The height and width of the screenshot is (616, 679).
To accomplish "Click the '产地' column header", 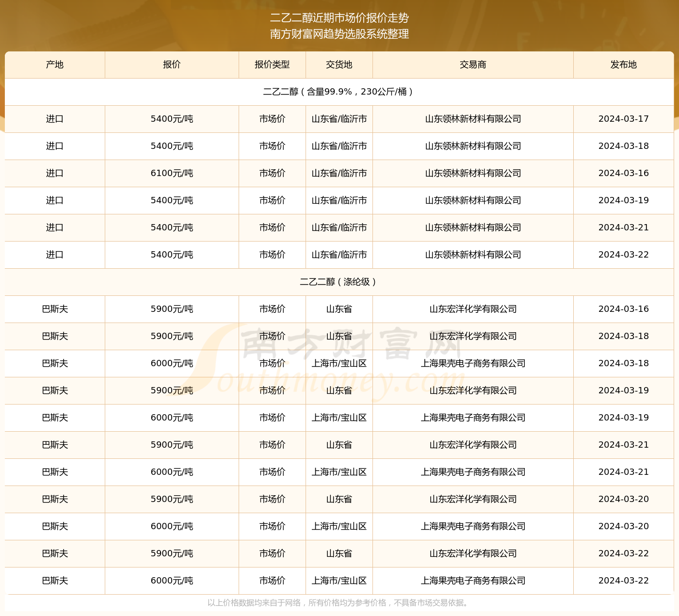I will (55, 65).
